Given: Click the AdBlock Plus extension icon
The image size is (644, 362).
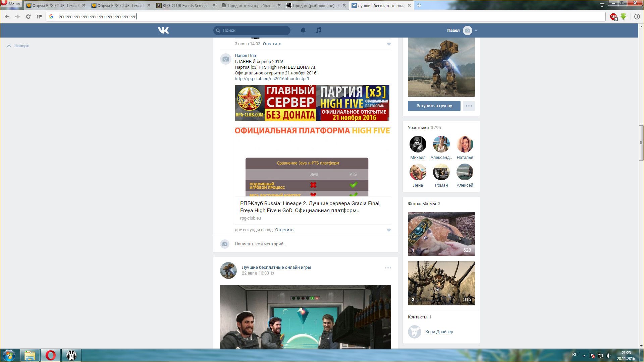Looking at the screenshot, I should click(x=613, y=17).
